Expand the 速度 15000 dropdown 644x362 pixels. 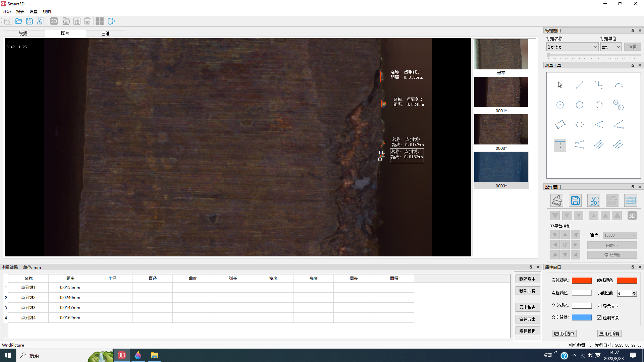620,235
